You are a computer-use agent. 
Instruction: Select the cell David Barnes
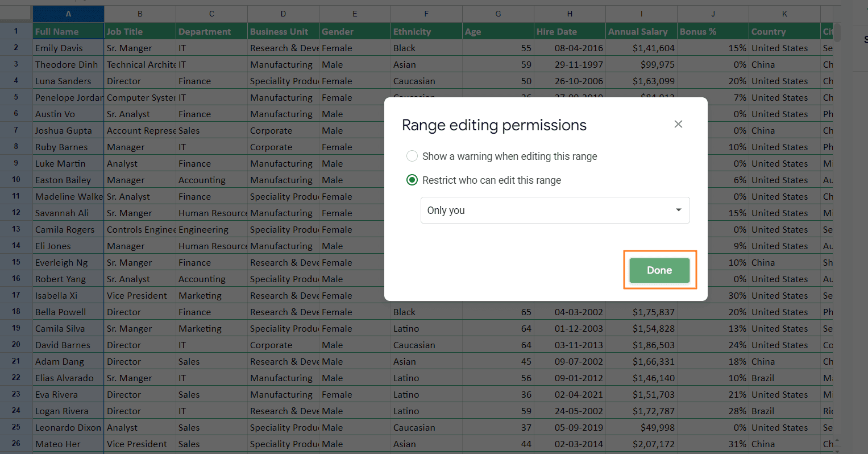pyautogui.click(x=68, y=345)
